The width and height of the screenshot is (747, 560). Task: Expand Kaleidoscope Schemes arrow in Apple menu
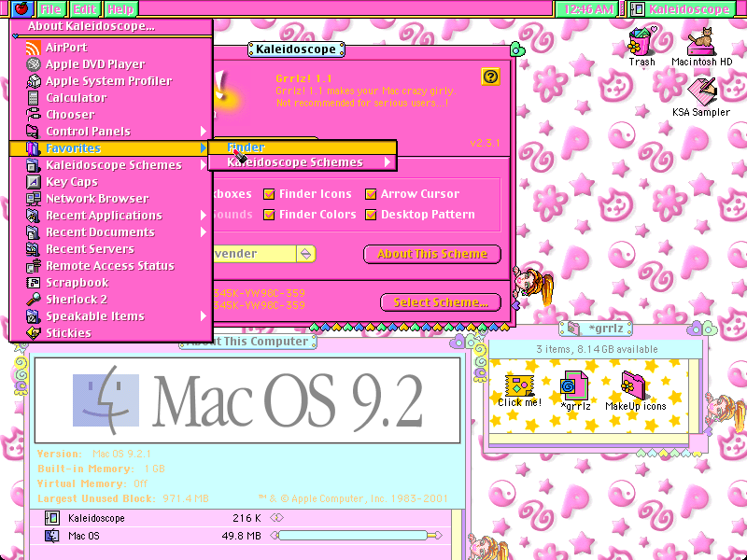coord(203,165)
